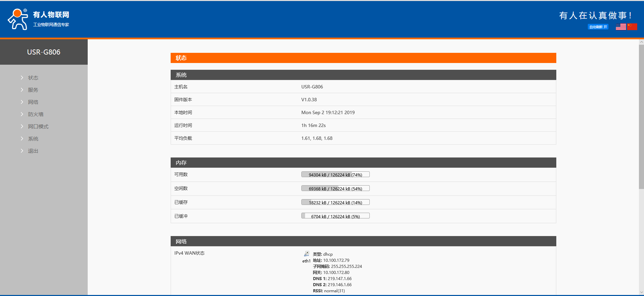Switch language using the China flag

[x=632, y=27]
